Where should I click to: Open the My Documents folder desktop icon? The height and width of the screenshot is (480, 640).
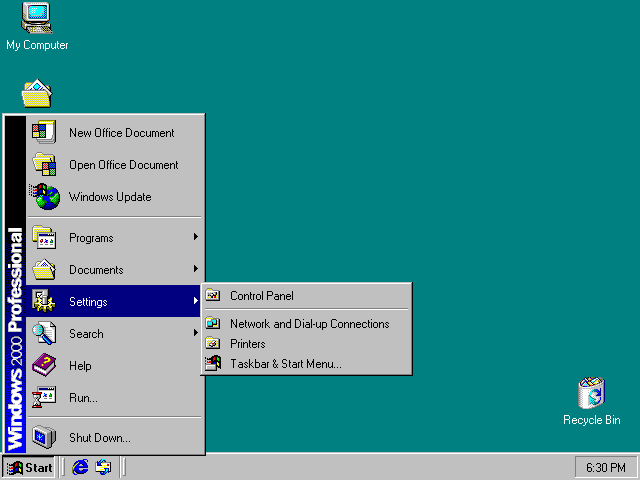[x=37, y=93]
